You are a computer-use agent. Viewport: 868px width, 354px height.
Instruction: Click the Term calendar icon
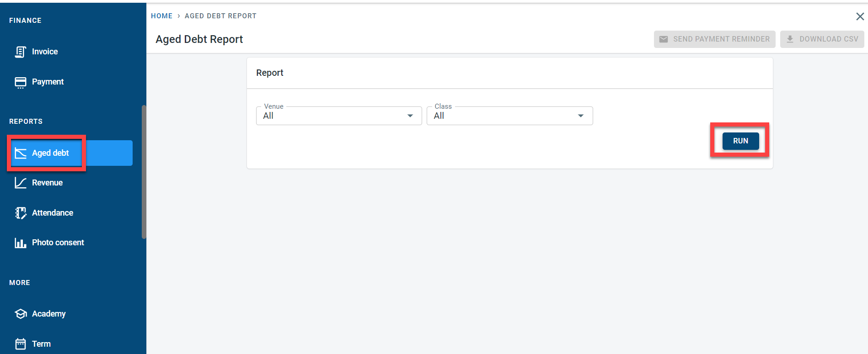(x=20, y=344)
